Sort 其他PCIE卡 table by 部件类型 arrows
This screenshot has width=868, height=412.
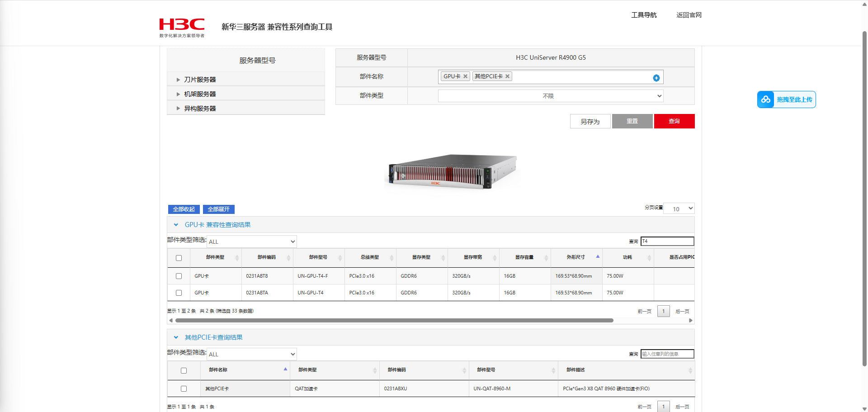click(375, 370)
